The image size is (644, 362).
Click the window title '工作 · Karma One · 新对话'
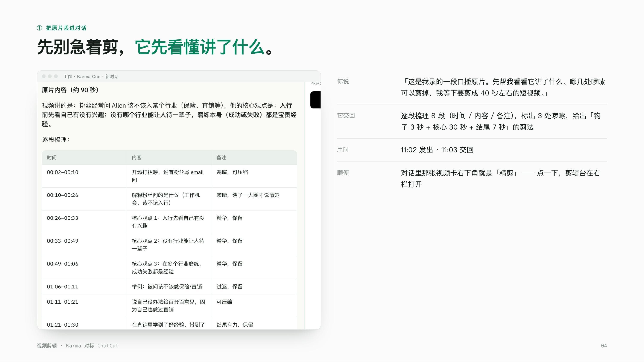click(91, 76)
